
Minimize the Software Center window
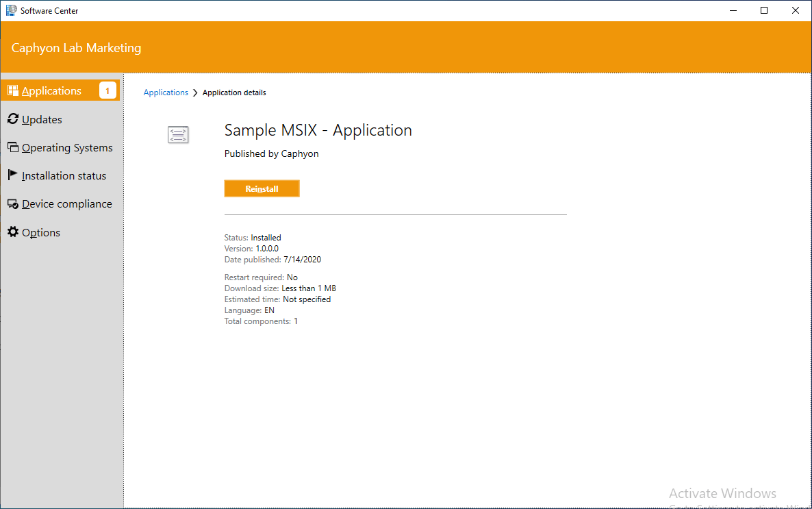733,10
